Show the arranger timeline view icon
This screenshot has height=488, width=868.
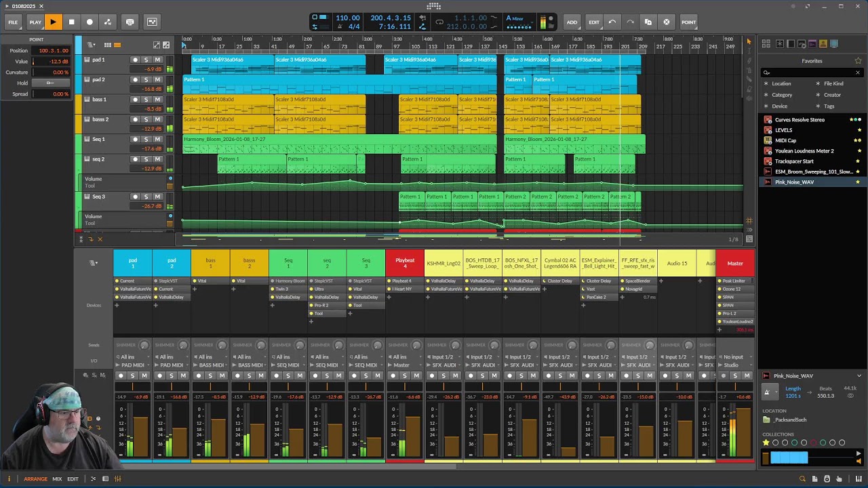click(117, 45)
